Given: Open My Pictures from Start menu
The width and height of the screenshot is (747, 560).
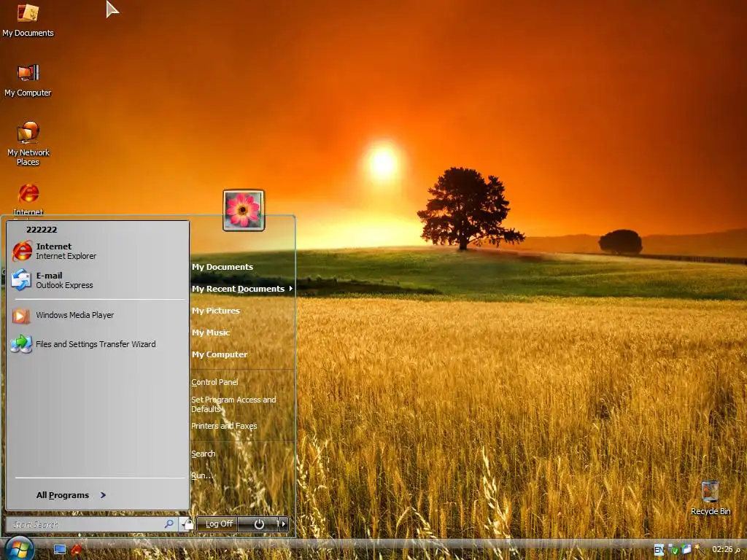Looking at the screenshot, I should coord(216,311).
